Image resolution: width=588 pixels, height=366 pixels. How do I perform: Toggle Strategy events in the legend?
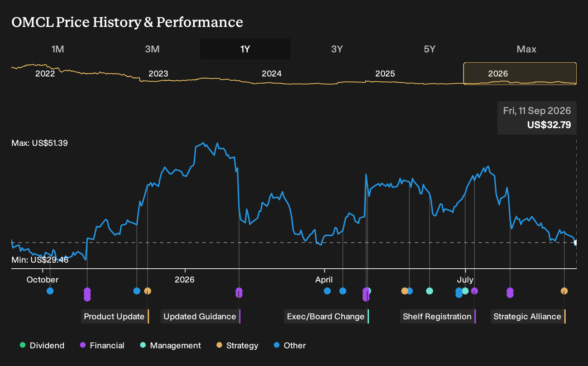[x=237, y=345]
